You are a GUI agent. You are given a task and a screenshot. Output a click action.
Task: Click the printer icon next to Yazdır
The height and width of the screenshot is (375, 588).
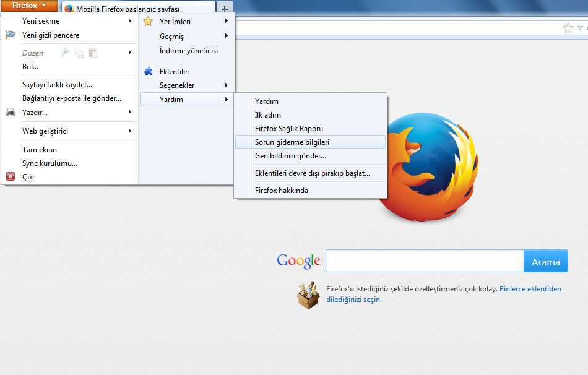pos(11,112)
